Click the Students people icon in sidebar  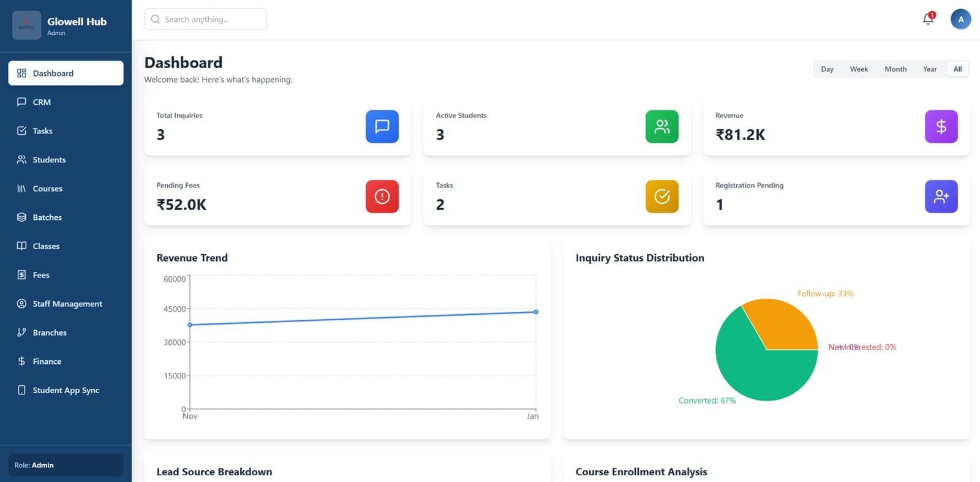coord(21,159)
